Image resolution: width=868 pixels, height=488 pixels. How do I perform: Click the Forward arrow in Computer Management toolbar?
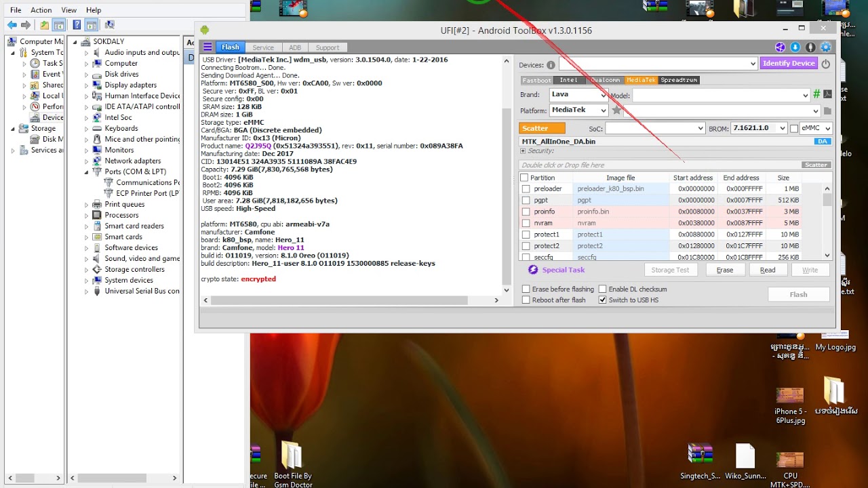tap(26, 25)
